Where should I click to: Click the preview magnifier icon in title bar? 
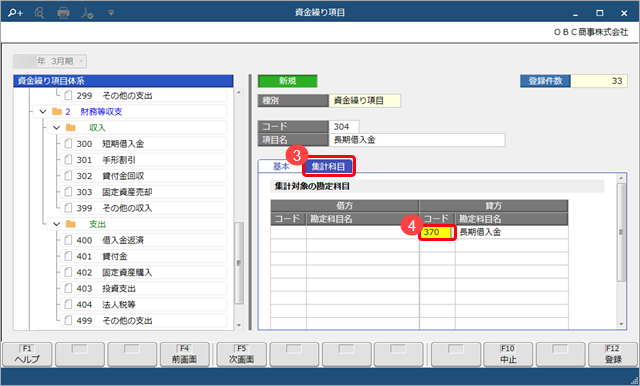pos(39,13)
